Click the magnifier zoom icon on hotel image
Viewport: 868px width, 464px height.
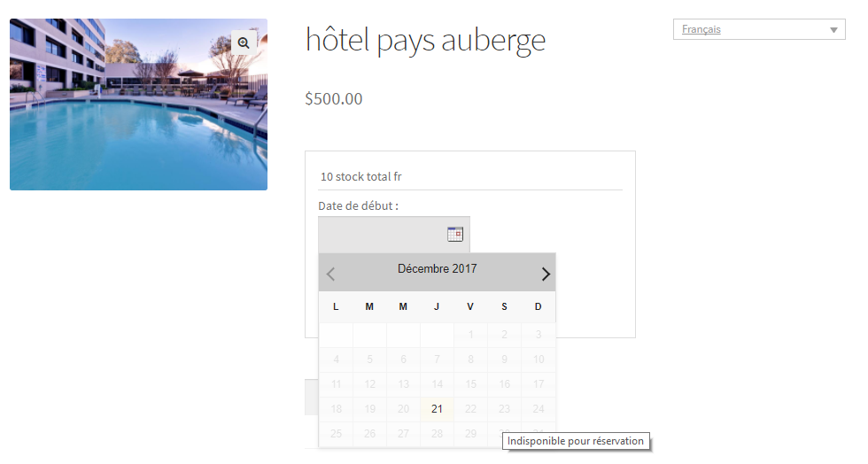coord(244,43)
